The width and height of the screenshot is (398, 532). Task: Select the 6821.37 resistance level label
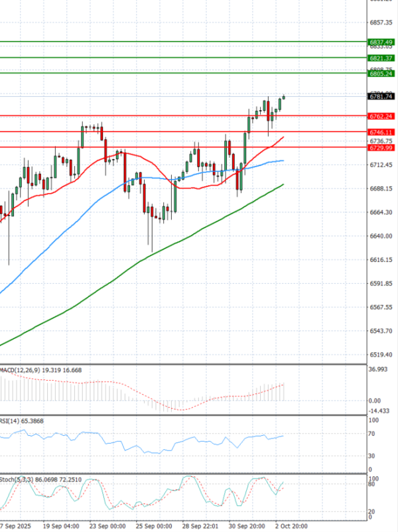(x=381, y=58)
